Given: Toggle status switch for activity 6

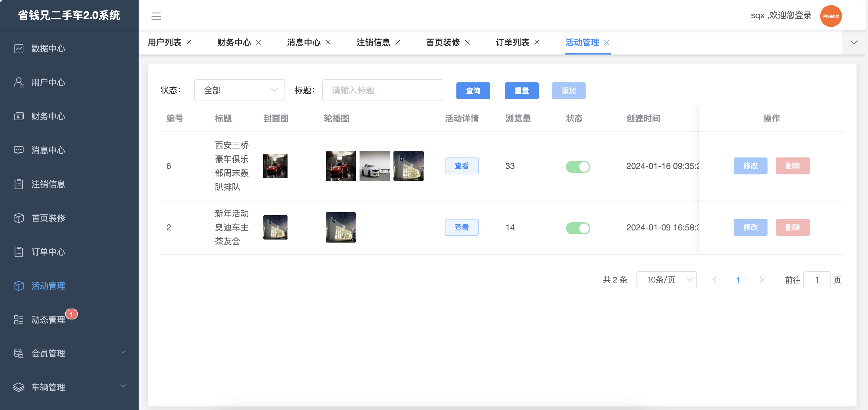Looking at the screenshot, I should tap(578, 166).
